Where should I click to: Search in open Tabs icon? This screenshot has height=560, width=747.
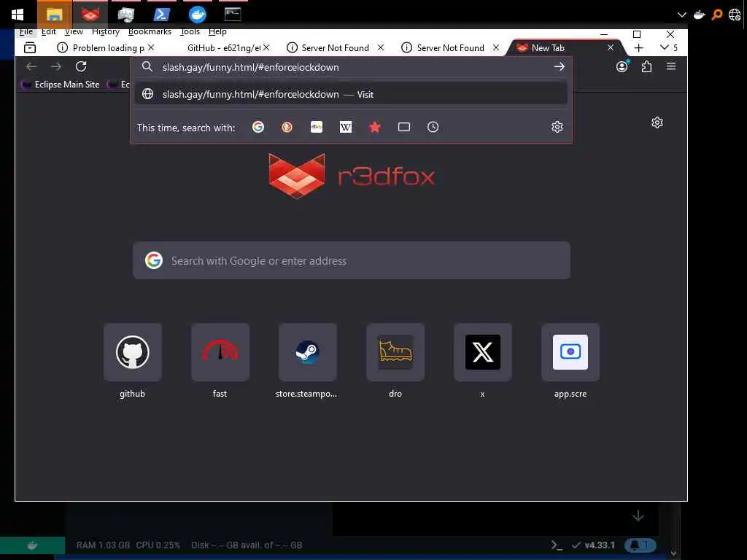click(404, 127)
